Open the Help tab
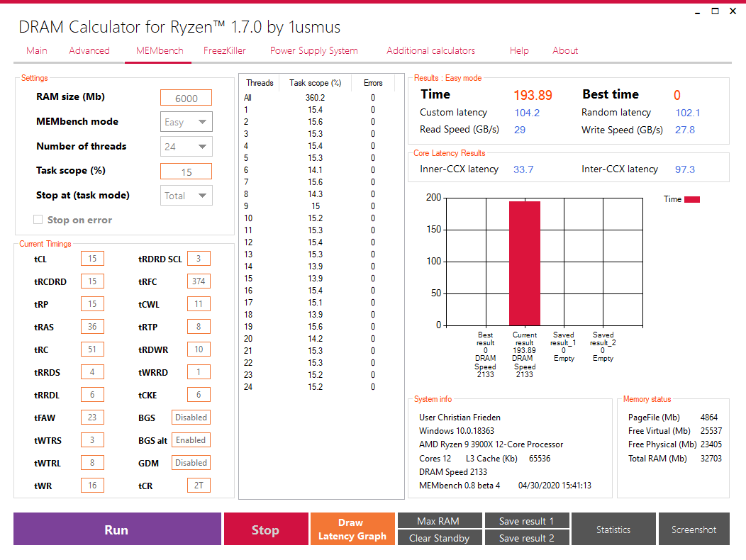This screenshot has width=746, height=560. click(x=519, y=50)
